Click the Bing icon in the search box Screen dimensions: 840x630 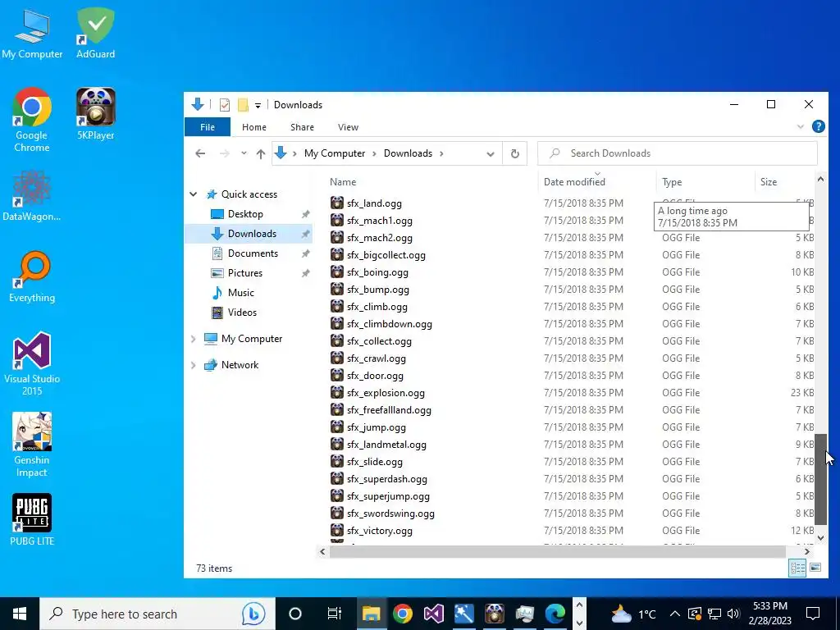253,614
